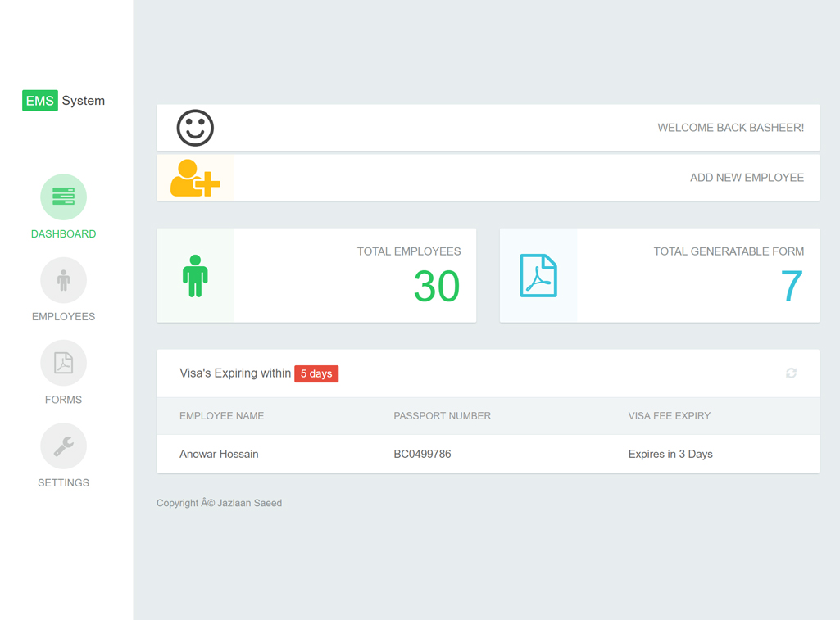840x620 pixels.
Task: Click the yellow add-user icon
Action: [x=195, y=178]
